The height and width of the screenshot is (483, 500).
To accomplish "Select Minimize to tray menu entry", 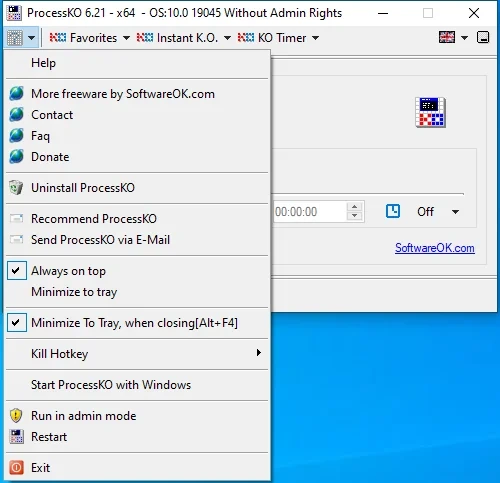I will pos(137,292).
